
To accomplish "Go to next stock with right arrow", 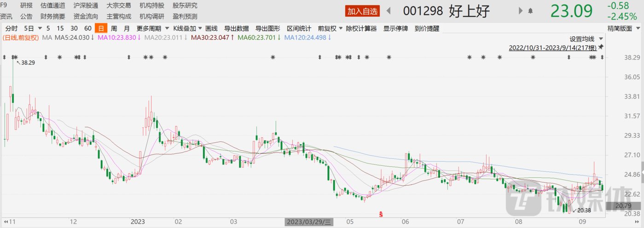I will (521, 11).
